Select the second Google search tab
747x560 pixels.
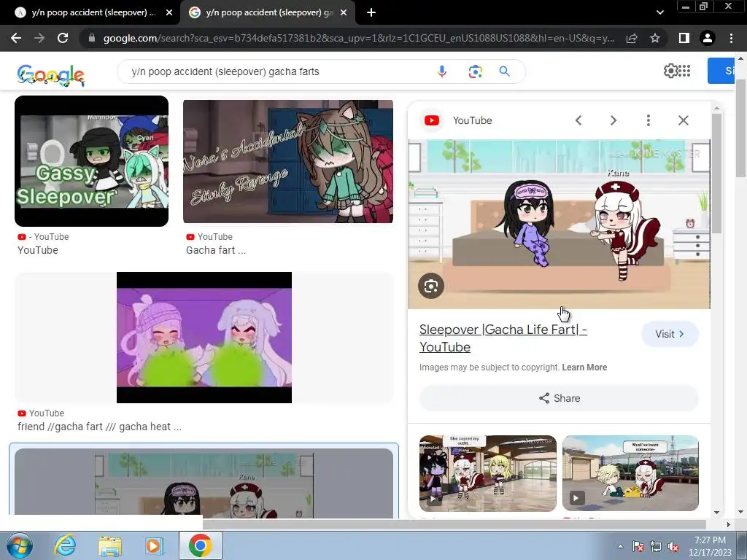(x=267, y=12)
